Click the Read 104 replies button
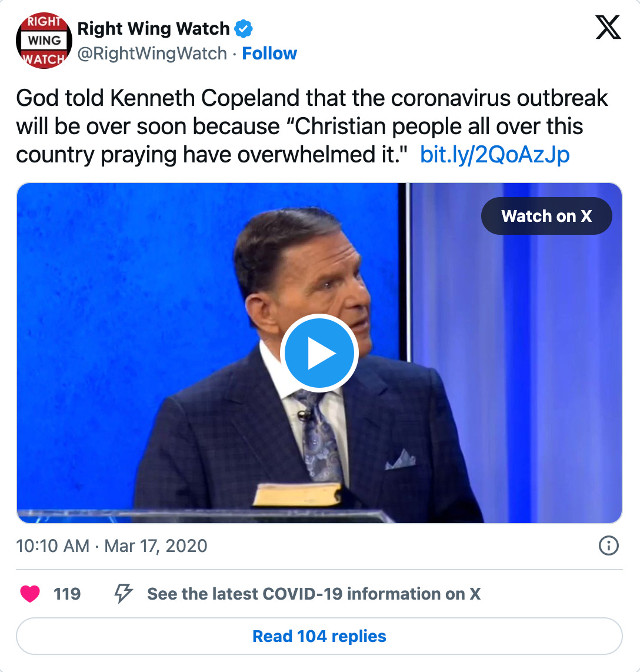Image resolution: width=640 pixels, height=672 pixels. pyautogui.click(x=319, y=636)
